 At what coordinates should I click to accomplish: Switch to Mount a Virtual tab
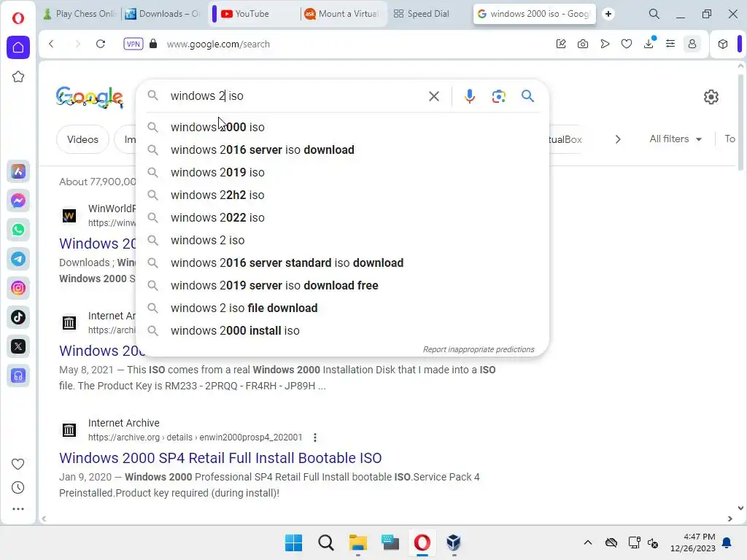(343, 14)
